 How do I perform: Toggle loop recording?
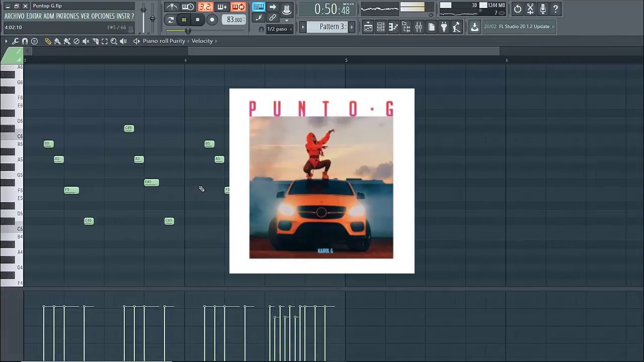point(238,7)
